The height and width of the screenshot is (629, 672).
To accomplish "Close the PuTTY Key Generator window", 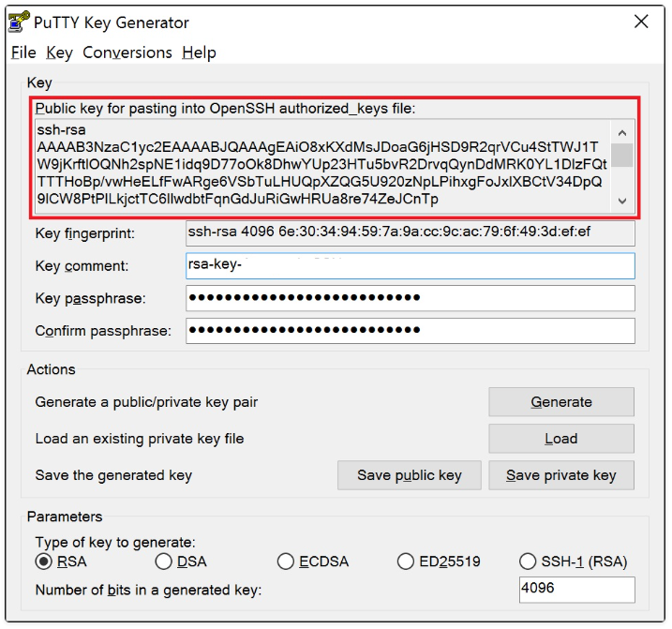I will 641,22.
